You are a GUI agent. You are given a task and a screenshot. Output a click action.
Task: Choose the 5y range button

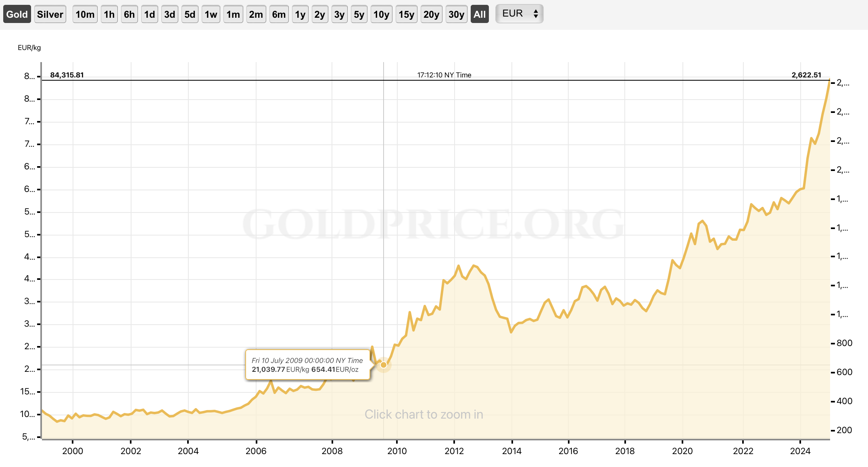(359, 15)
